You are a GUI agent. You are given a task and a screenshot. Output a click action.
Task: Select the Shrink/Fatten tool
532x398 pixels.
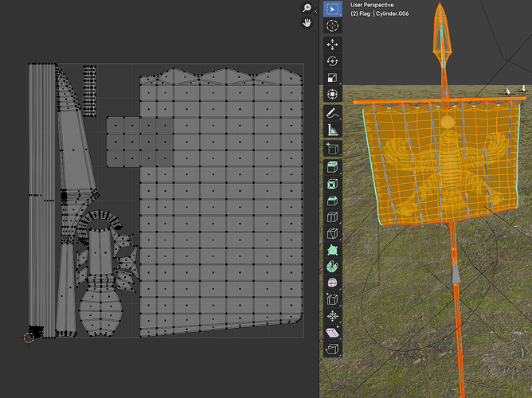[333, 316]
